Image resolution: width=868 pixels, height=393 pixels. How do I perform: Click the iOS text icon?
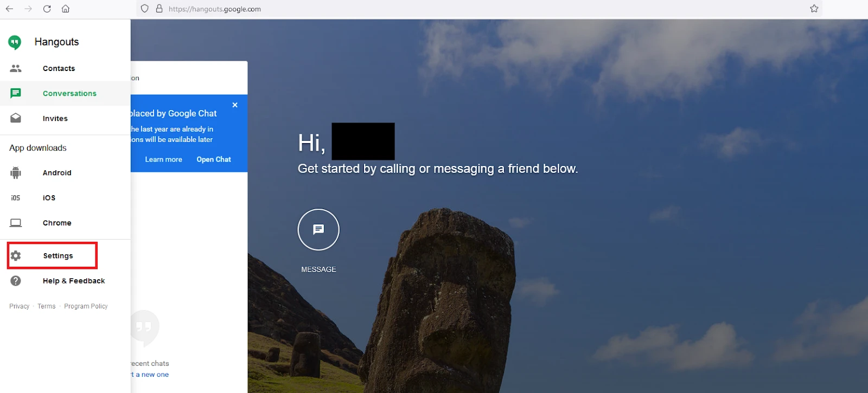(16, 198)
